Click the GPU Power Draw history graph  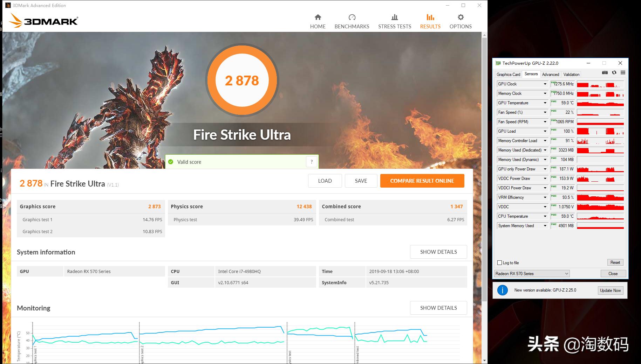point(600,169)
